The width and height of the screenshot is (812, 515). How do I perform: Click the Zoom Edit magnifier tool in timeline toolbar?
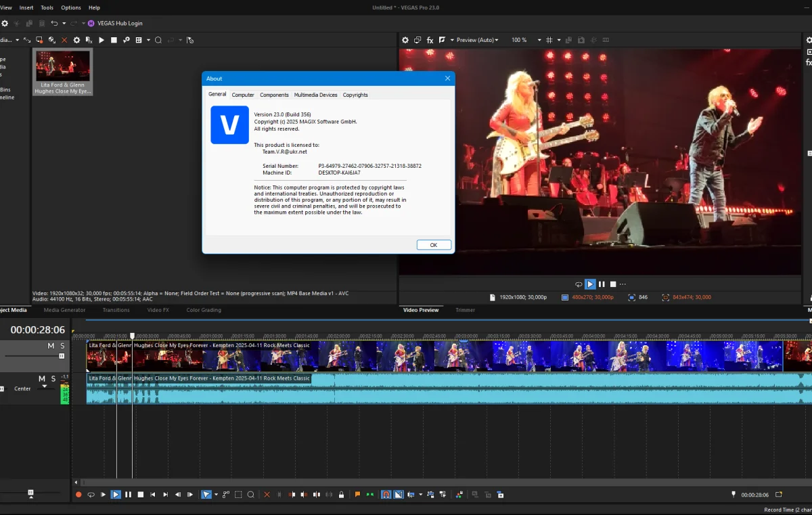point(250,495)
